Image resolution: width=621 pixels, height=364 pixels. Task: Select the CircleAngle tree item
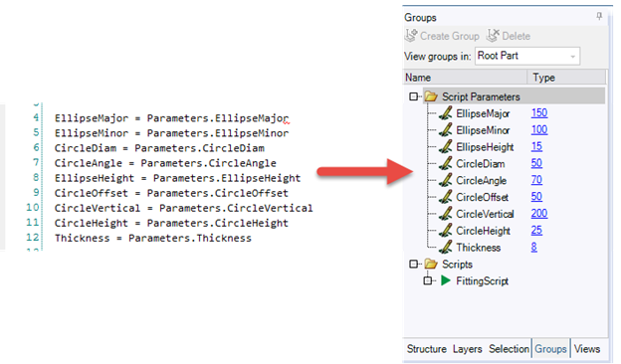482,181
